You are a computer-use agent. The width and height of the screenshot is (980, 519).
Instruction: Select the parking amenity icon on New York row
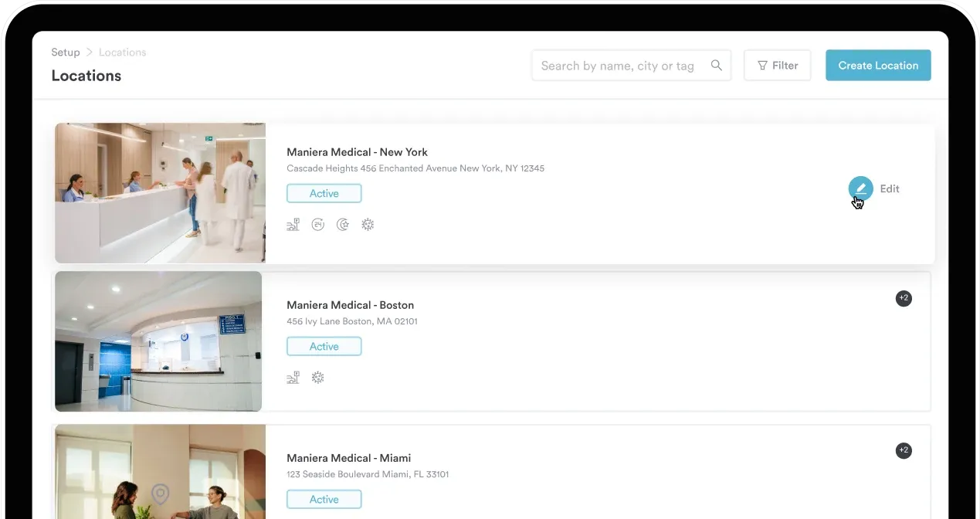tap(293, 224)
